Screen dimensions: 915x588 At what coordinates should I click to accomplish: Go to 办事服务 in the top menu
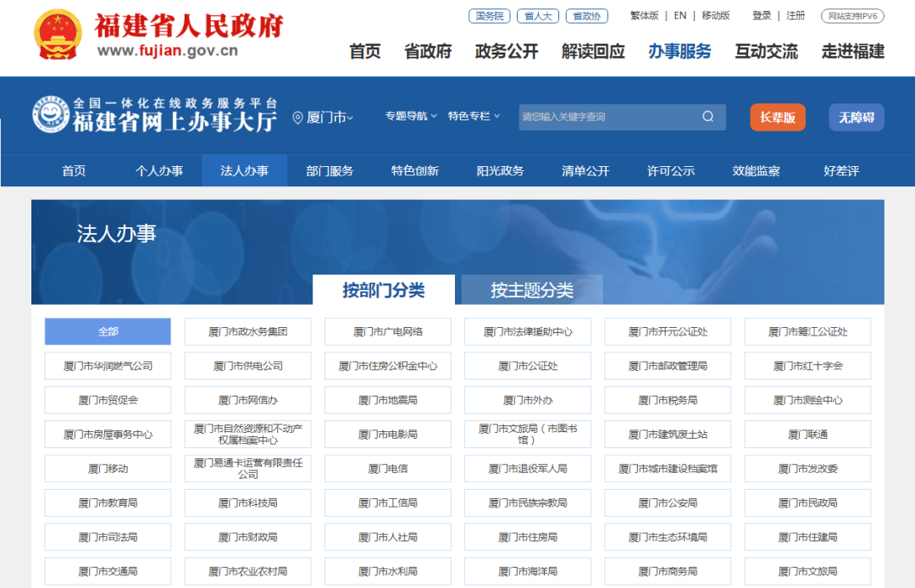tap(679, 51)
